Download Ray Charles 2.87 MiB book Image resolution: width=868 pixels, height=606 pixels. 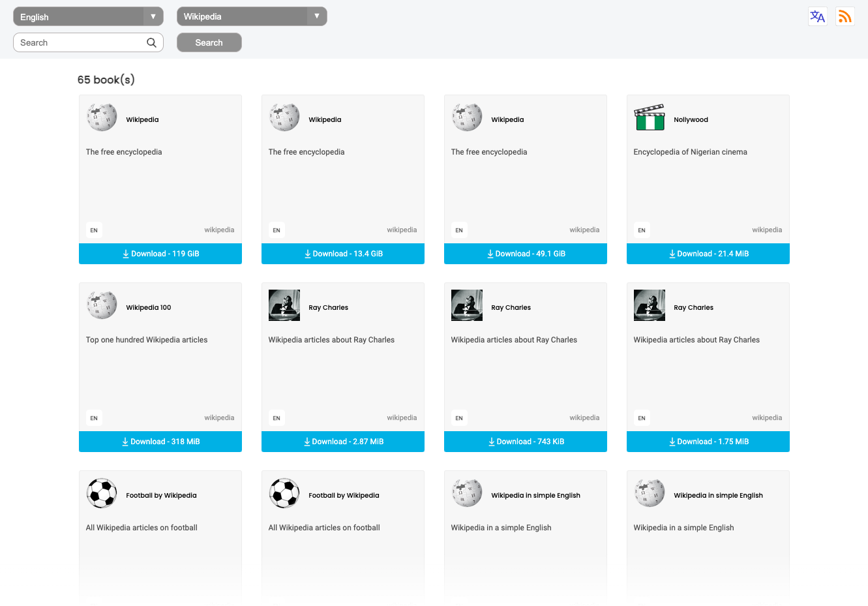(x=343, y=442)
